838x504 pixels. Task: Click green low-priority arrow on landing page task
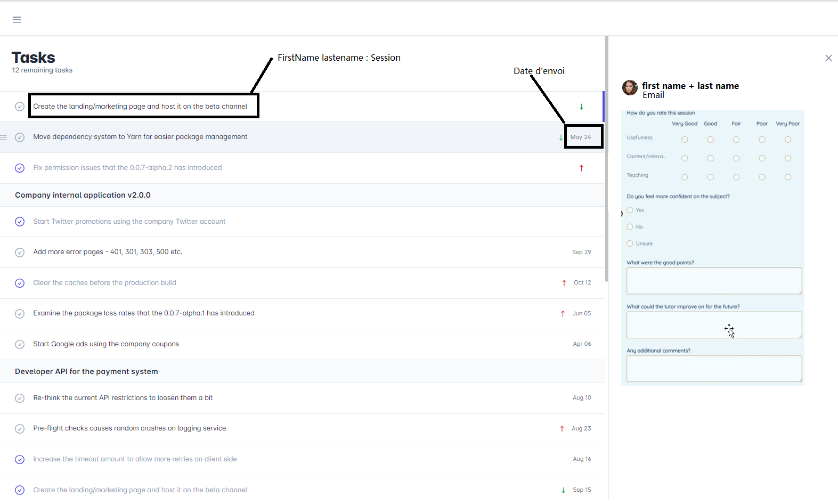(x=581, y=107)
